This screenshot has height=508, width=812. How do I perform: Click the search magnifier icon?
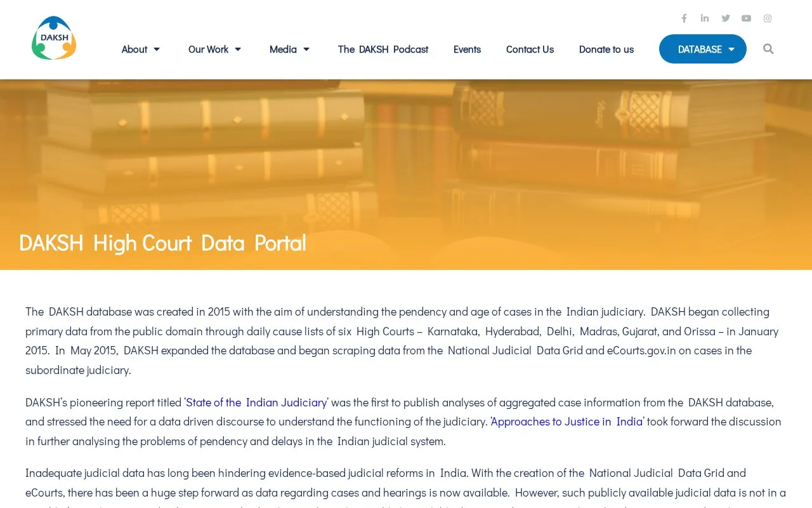[768, 49]
